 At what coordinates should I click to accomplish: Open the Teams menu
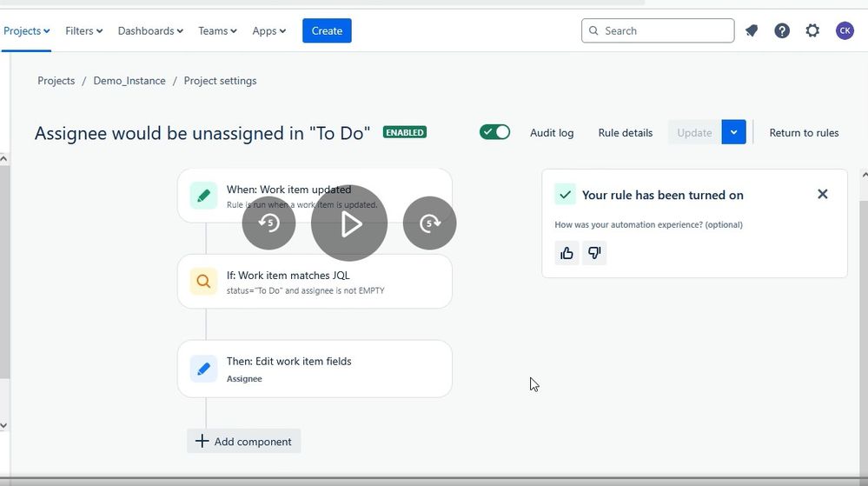[217, 31]
